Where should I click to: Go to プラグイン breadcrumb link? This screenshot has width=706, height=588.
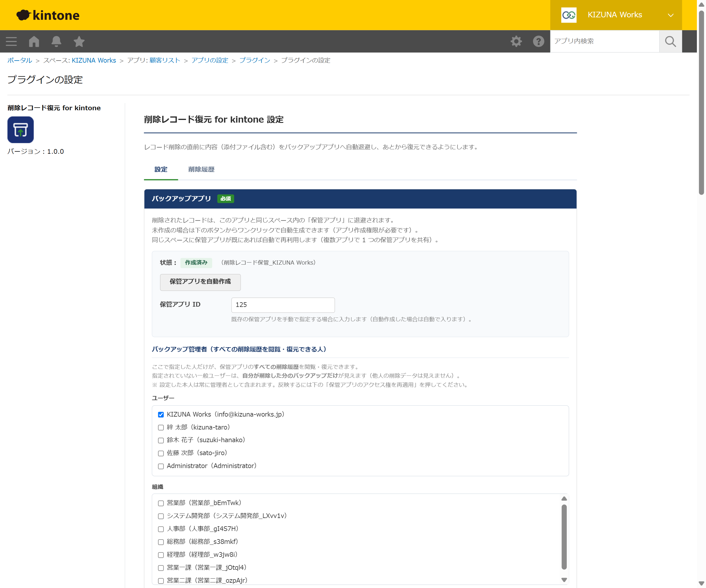pyautogui.click(x=254, y=60)
